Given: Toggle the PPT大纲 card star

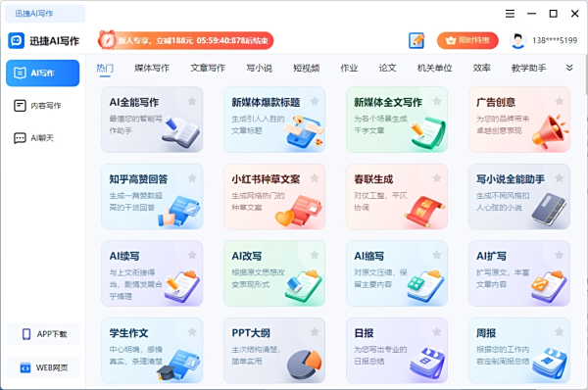Looking at the screenshot, I should pos(315,332).
